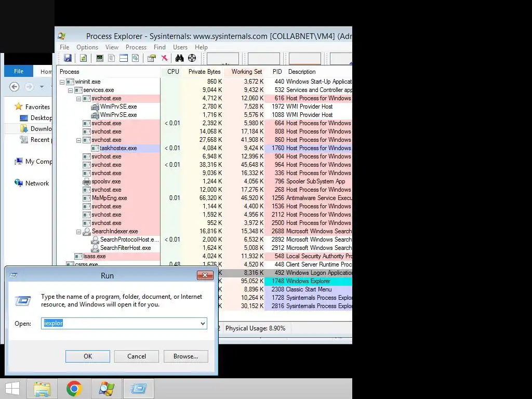Open the Process menu
The height and width of the screenshot is (399, 532).
coord(136,47)
